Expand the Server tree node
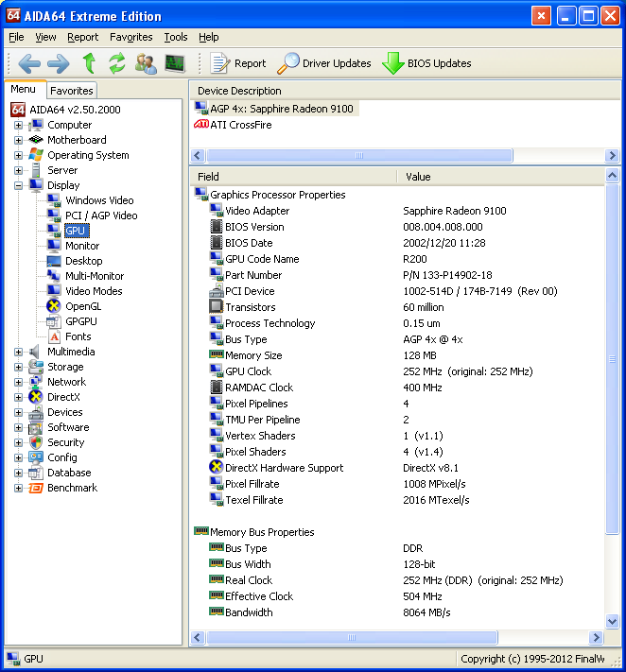 pos(18,170)
